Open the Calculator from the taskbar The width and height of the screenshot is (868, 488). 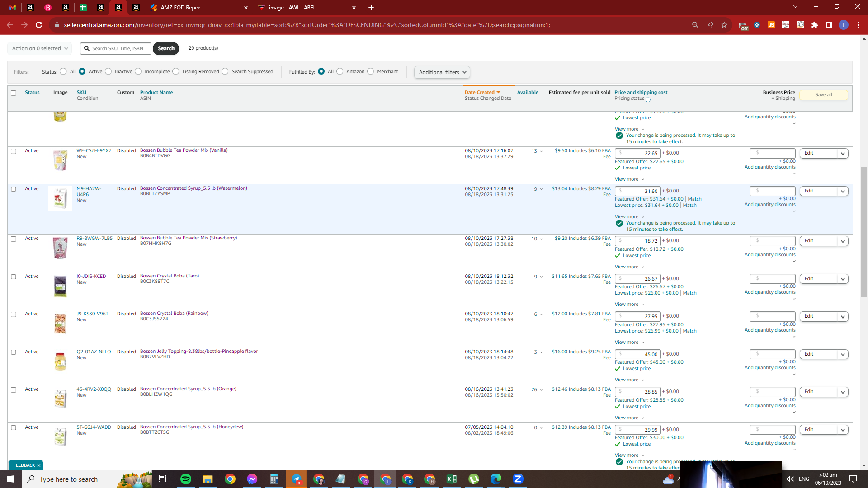(x=274, y=479)
